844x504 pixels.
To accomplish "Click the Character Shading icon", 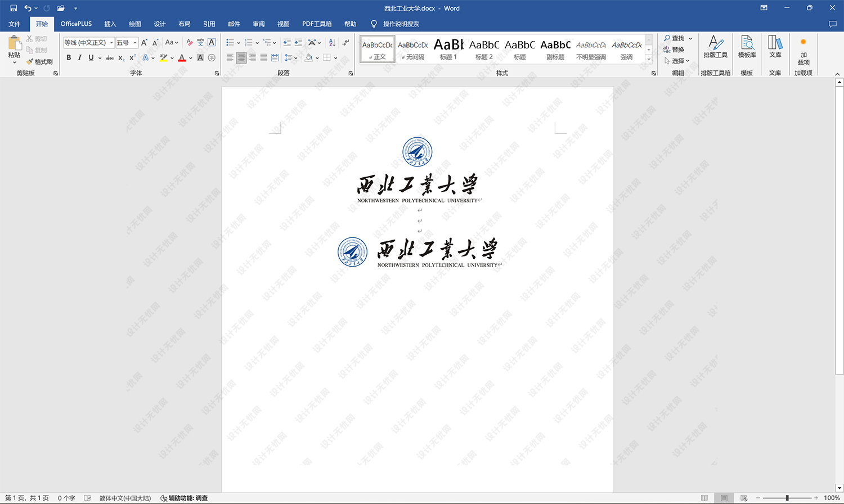I will [x=200, y=57].
